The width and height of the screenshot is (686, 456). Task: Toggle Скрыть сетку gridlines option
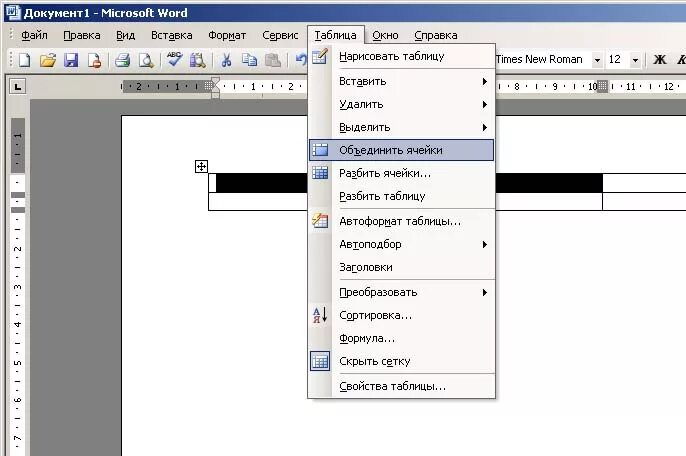pos(402,361)
